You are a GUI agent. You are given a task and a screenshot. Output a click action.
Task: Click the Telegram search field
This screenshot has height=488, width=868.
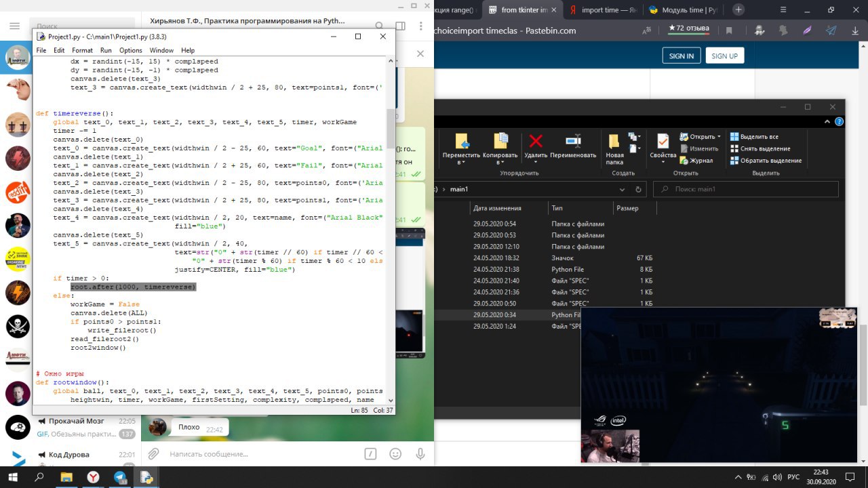pyautogui.click(x=85, y=26)
